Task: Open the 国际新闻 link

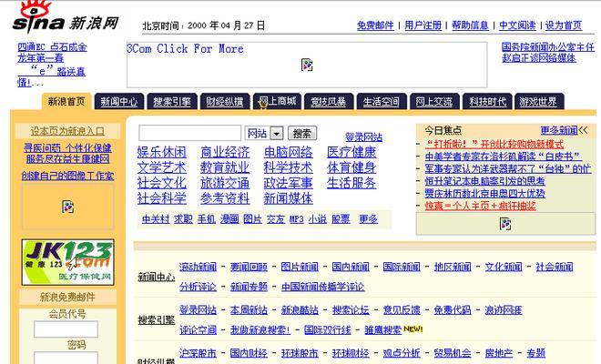Action: [402, 267]
